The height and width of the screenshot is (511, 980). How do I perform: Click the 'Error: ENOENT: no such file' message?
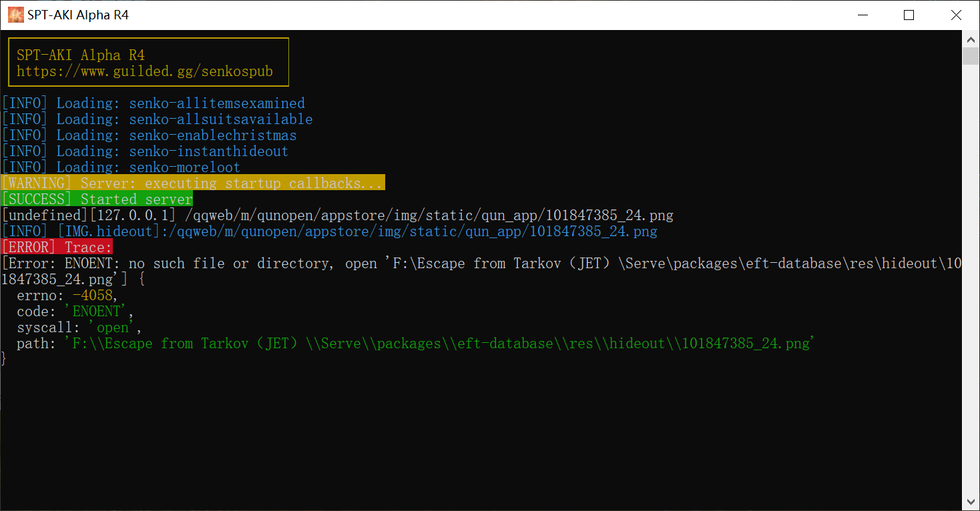(x=481, y=272)
